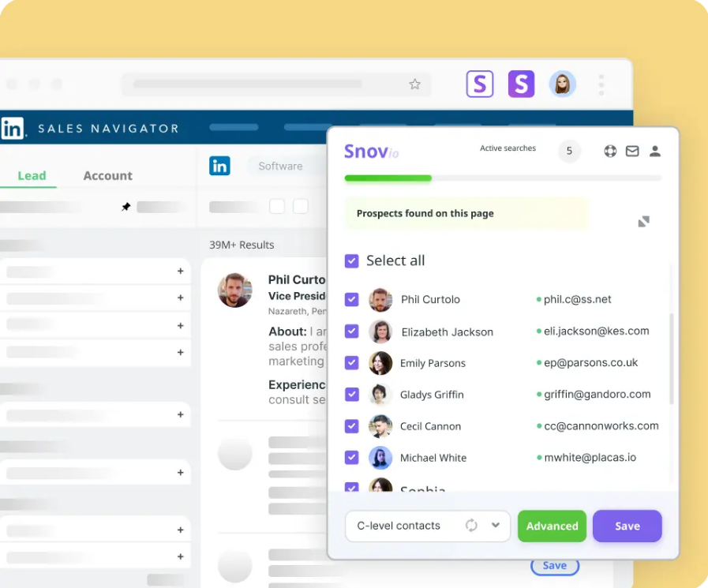The height and width of the screenshot is (588, 708).
Task: Open Snov.io support lifebuoy icon
Action: (x=610, y=151)
